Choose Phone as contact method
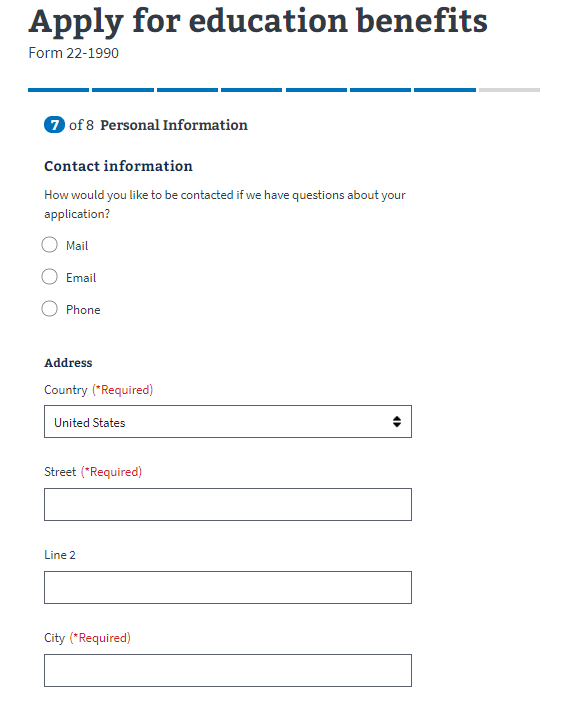Viewport: 563px width, 704px height. pyautogui.click(x=49, y=309)
